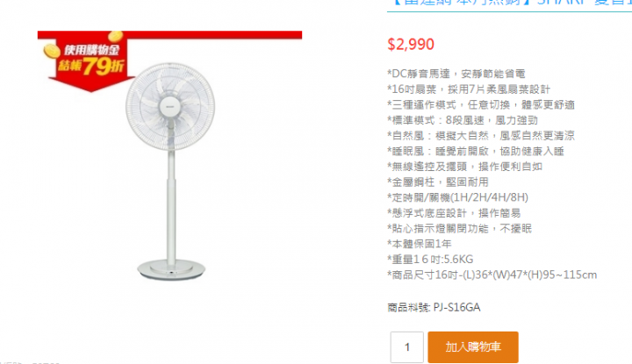Click the round fan base in photo
Screen dimensions: 632x364
(x=171, y=269)
